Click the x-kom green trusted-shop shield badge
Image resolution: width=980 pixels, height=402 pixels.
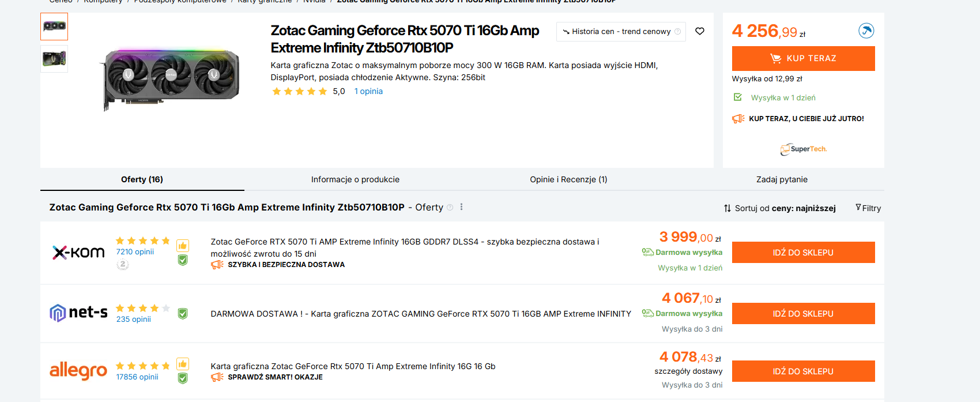183,260
